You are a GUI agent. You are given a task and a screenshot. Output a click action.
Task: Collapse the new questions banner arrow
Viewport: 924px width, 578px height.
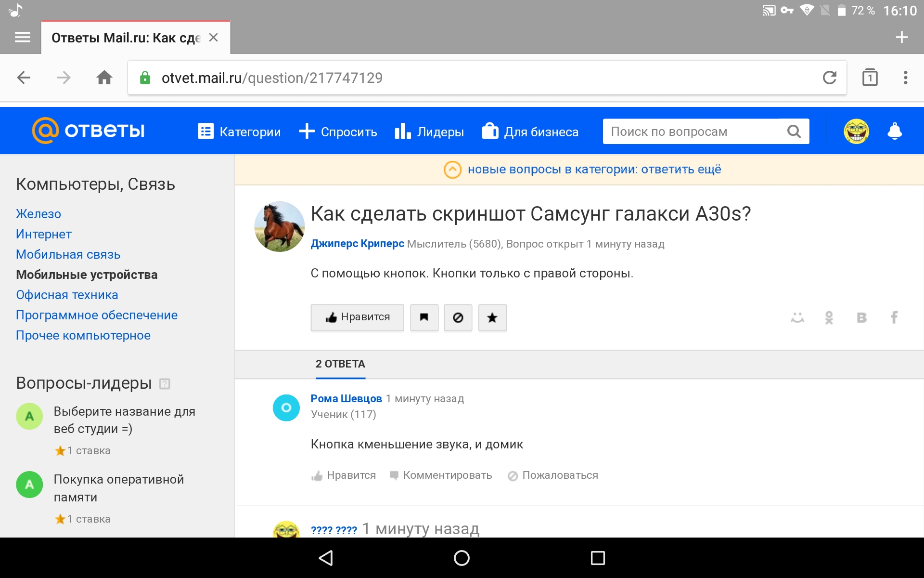[x=452, y=170]
